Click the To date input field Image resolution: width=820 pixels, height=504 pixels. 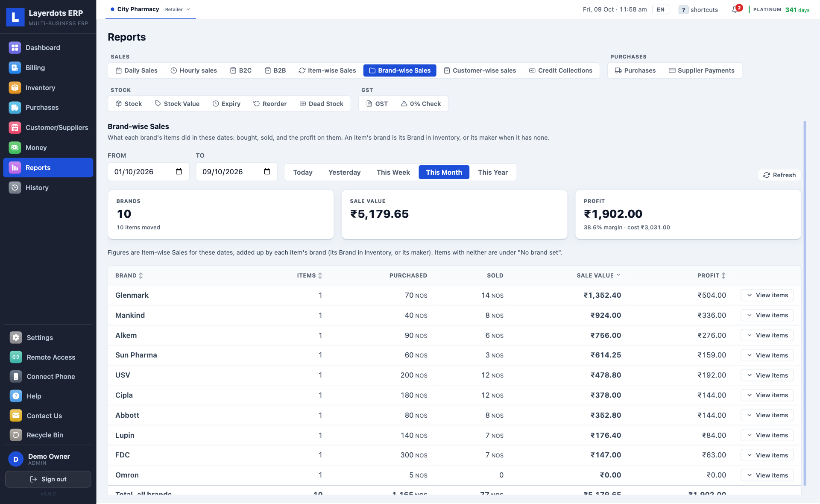coord(237,172)
